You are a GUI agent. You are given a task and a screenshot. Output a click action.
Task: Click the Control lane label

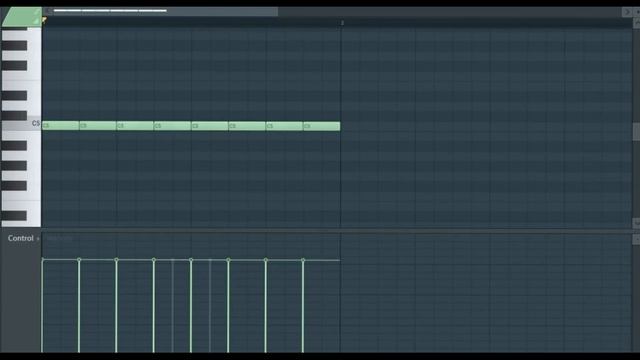(x=20, y=238)
